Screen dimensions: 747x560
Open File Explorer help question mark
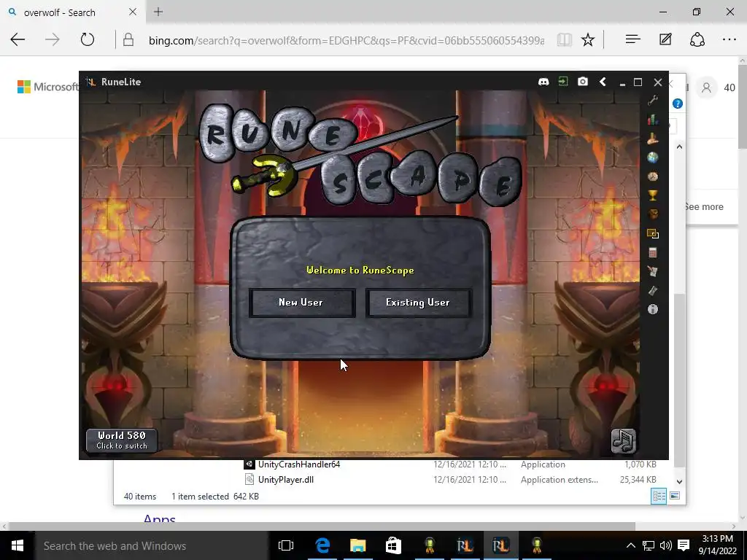click(678, 104)
